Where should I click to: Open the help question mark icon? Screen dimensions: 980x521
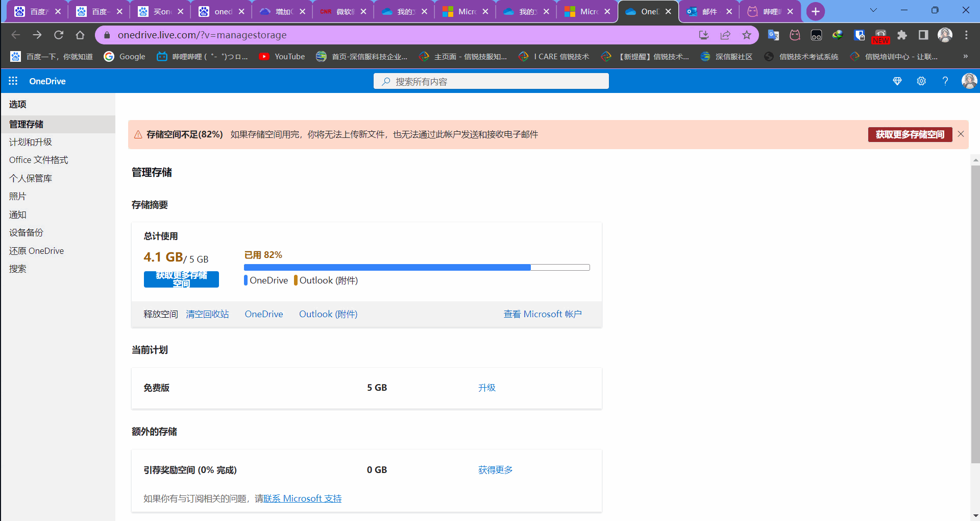tap(945, 81)
